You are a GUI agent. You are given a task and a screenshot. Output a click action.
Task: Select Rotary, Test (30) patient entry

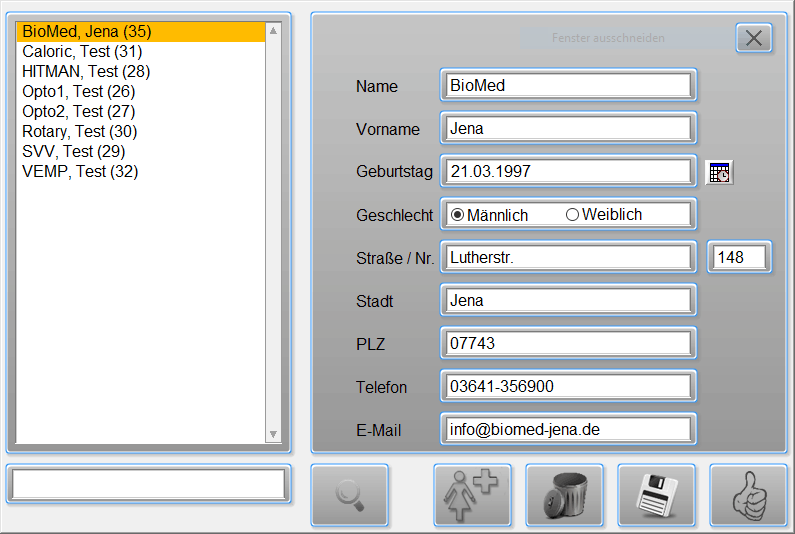[80, 131]
